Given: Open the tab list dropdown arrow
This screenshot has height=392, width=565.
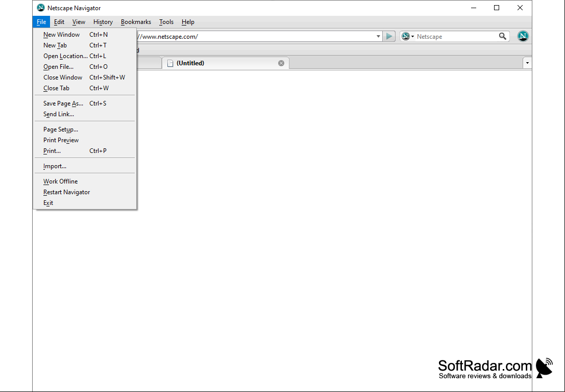Looking at the screenshot, I should pyautogui.click(x=527, y=63).
